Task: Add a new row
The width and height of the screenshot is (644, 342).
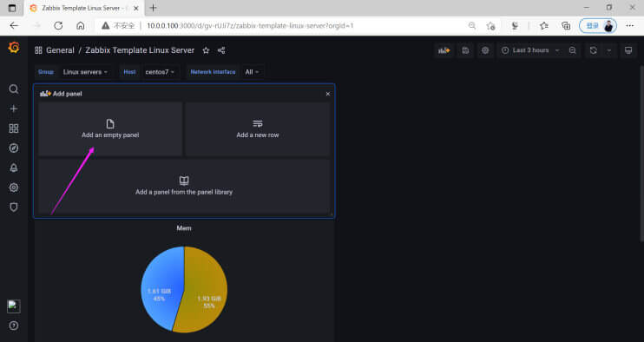Action: [x=258, y=129]
